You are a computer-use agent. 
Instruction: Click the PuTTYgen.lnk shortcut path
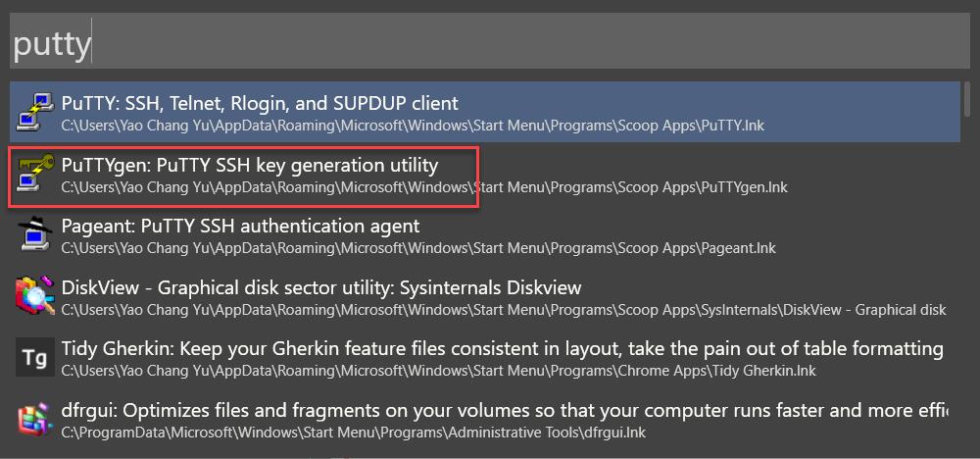pyautogui.click(x=424, y=187)
